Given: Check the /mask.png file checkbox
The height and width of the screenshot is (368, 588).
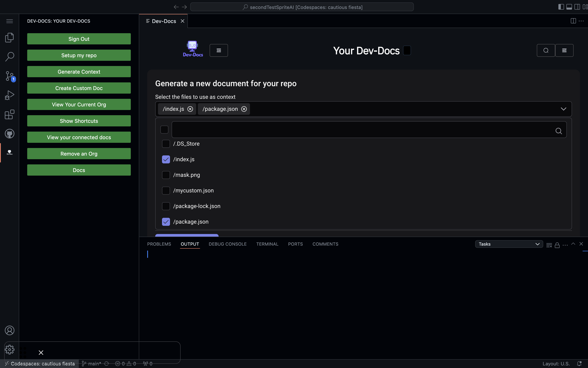Looking at the screenshot, I should click(166, 175).
